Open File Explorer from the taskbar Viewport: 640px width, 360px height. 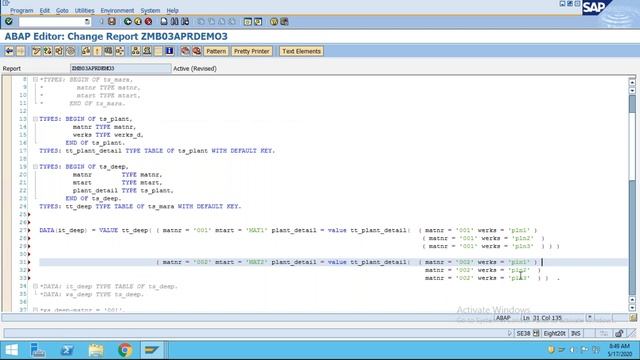pos(96,350)
